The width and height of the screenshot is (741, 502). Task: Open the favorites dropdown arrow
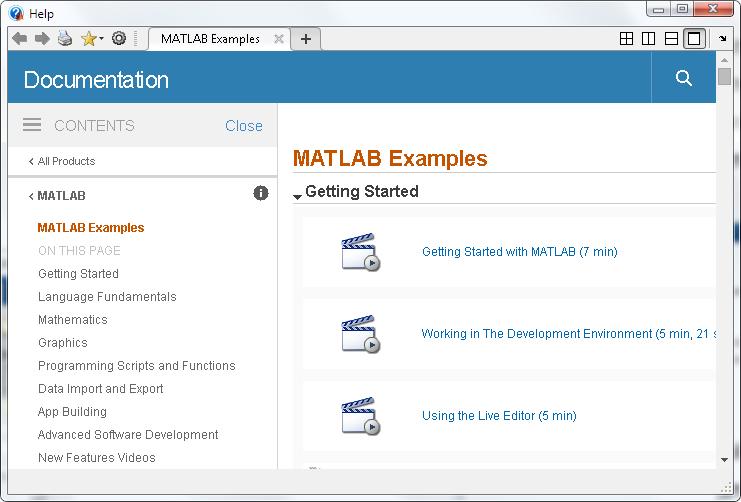tap(101, 38)
